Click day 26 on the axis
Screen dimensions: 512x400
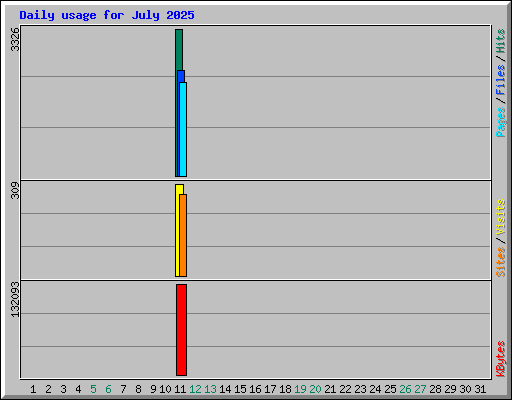(x=405, y=389)
